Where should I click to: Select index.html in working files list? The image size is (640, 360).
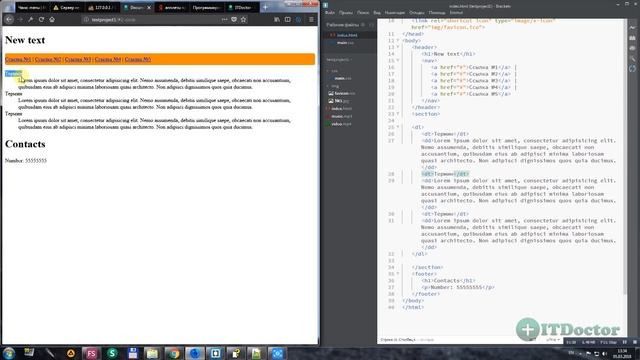coord(347,35)
